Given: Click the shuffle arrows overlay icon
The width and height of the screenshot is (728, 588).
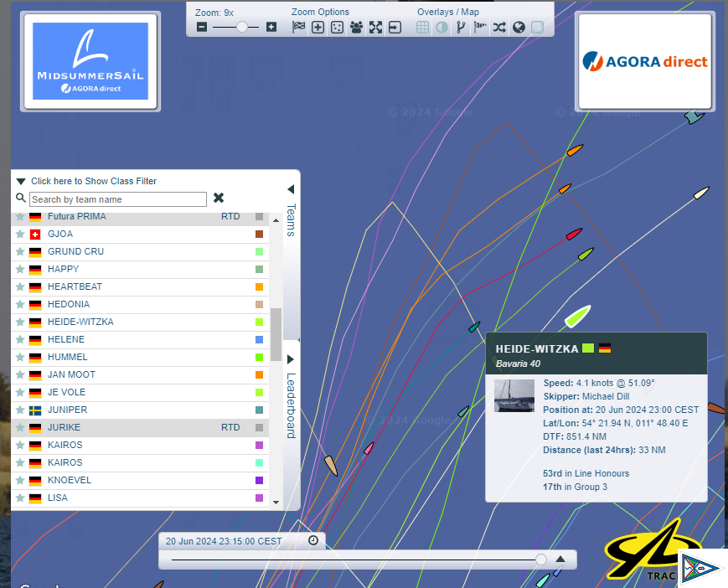Looking at the screenshot, I should 499,27.
